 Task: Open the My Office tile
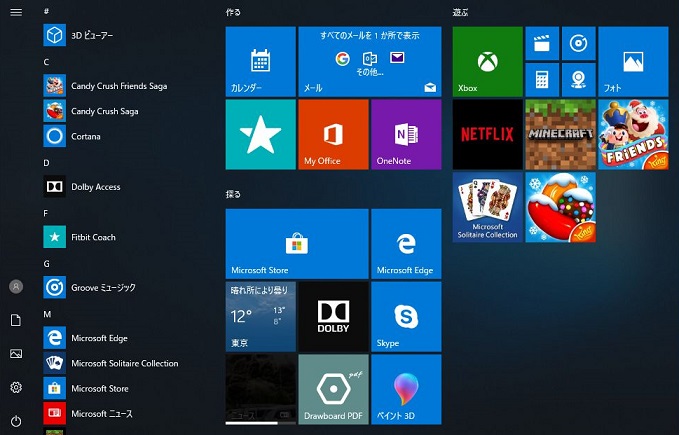tap(333, 134)
